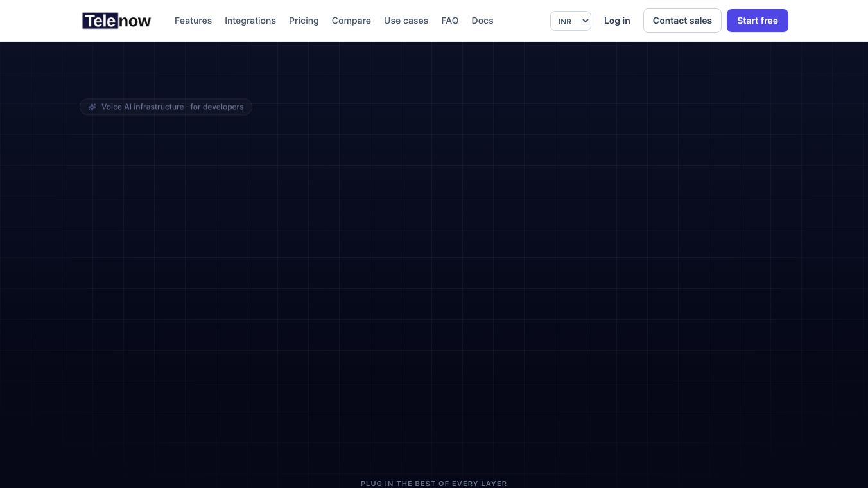Open the Use cases nav link
The width and height of the screenshot is (868, 488).
[406, 21]
